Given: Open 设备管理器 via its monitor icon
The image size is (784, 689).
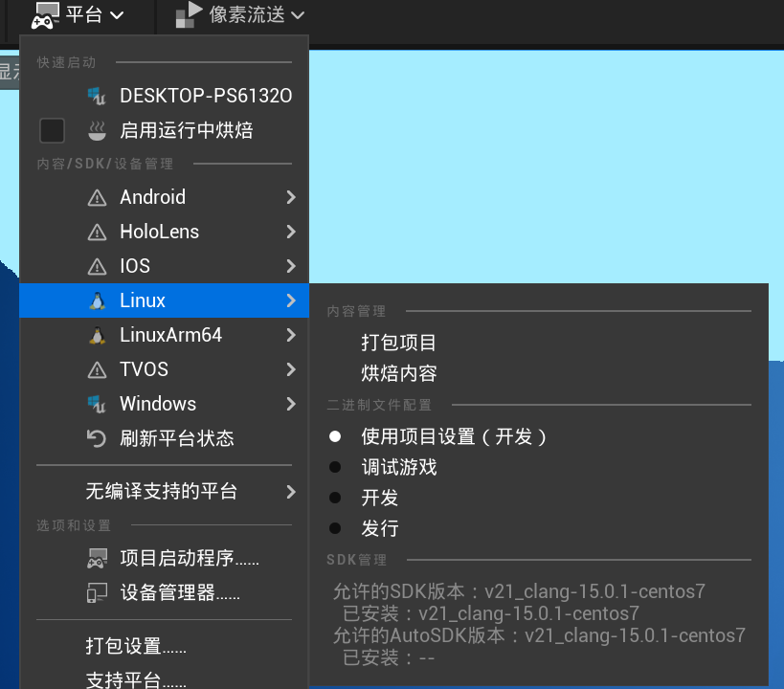Looking at the screenshot, I should (99, 592).
